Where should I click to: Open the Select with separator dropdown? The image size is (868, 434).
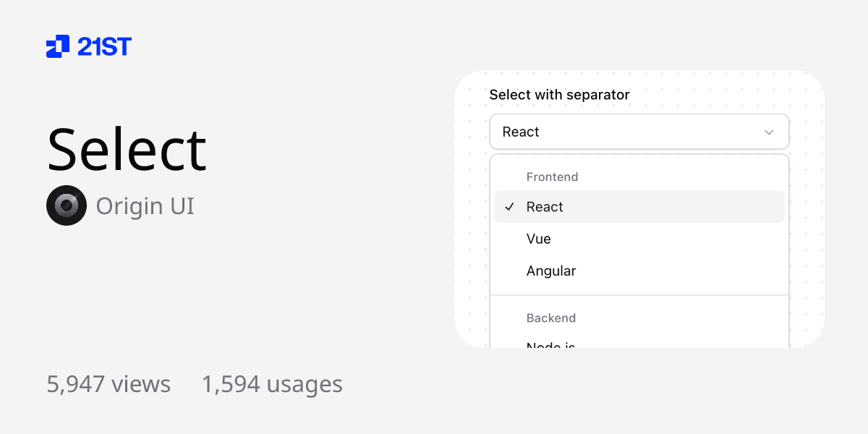pos(639,132)
